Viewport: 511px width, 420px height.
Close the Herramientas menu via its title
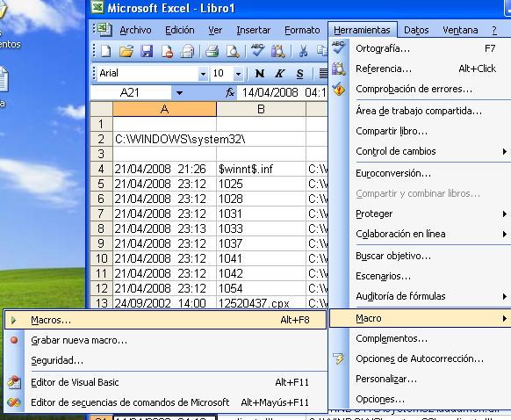[362, 30]
